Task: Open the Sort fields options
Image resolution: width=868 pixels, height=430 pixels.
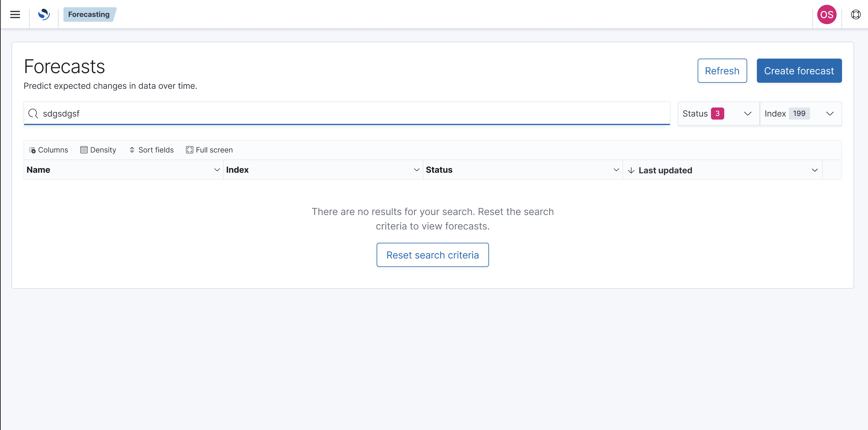Action: click(151, 149)
